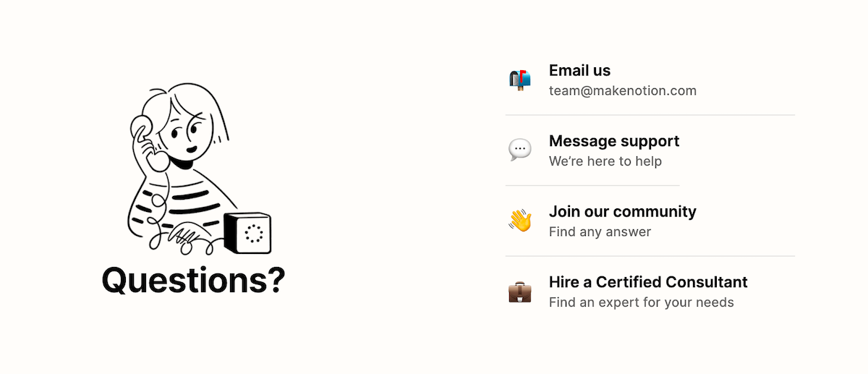This screenshot has width=868, height=374.
Task: Click the divider line below Email us
Action: coord(650,115)
